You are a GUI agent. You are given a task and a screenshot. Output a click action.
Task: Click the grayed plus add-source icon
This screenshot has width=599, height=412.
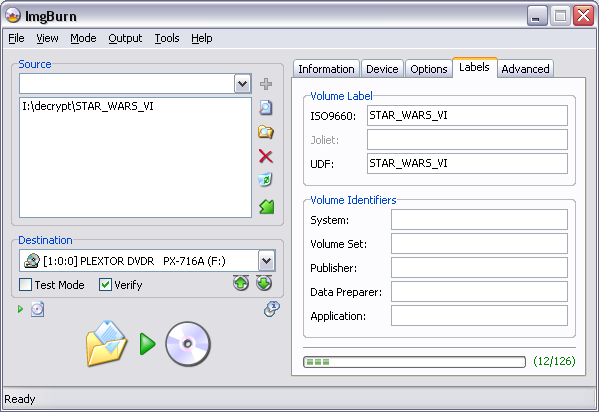266,84
